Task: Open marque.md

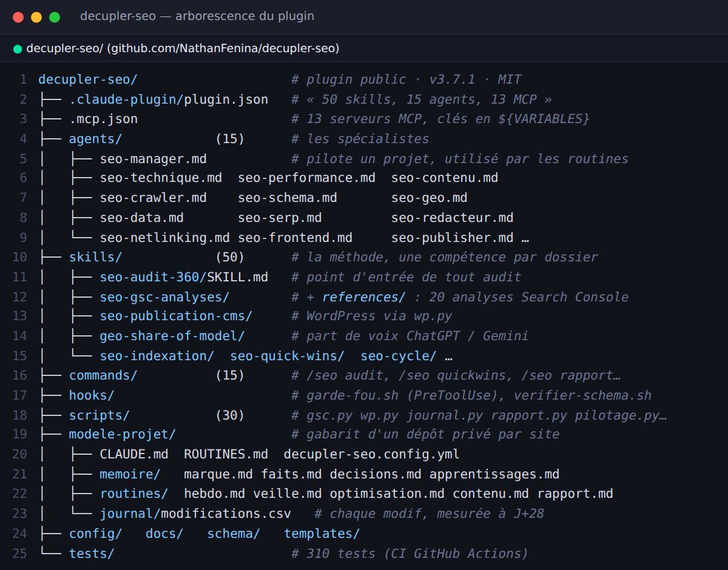Action: (218, 474)
